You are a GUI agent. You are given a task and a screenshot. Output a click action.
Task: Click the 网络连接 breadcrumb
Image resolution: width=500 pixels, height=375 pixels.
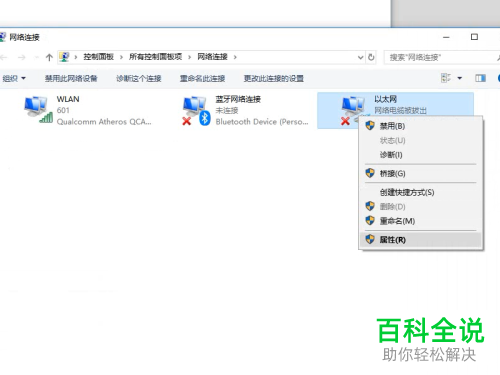(212, 57)
